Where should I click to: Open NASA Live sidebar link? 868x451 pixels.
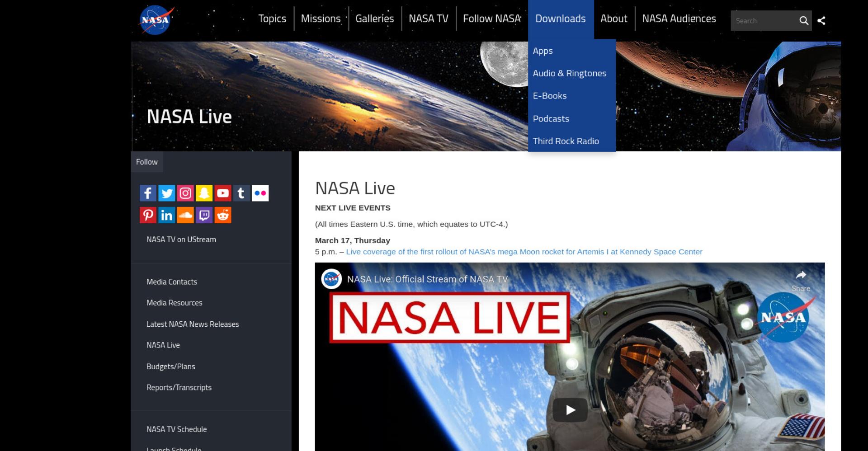[163, 345]
